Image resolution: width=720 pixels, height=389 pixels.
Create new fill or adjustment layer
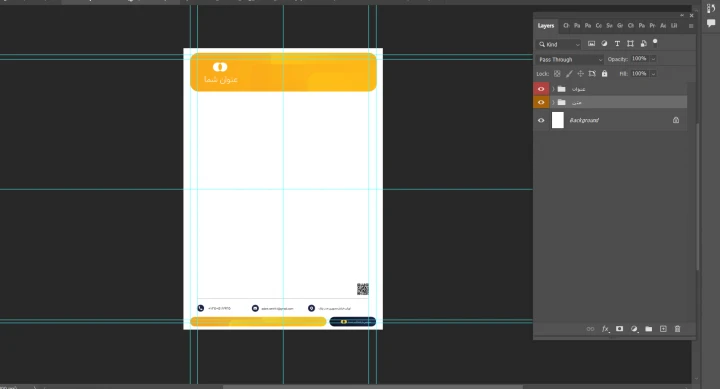pyautogui.click(x=634, y=329)
